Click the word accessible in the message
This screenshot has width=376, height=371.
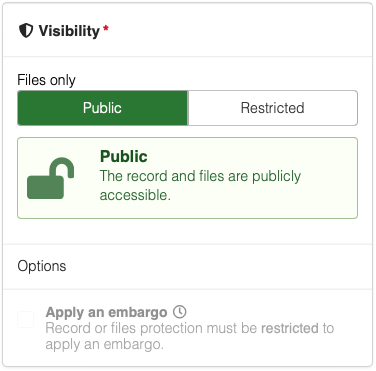pos(135,195)
